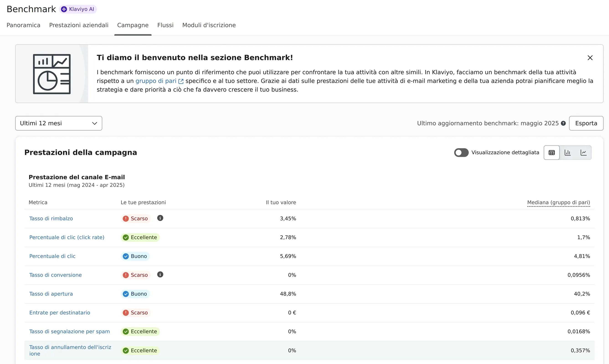Enable Visualizzazione dettagliata toggle
Viewport: 609px width, 364px height.
[461, 153]
